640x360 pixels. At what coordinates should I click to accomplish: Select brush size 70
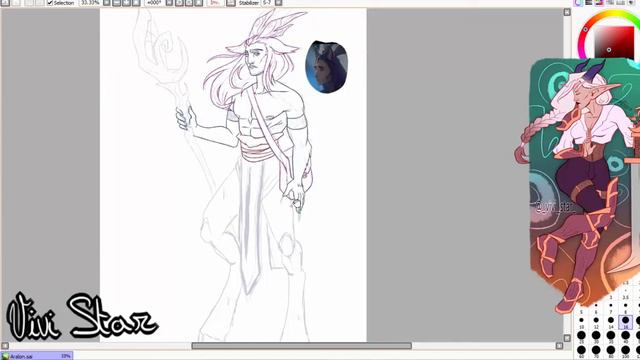(x=596, y=353)
